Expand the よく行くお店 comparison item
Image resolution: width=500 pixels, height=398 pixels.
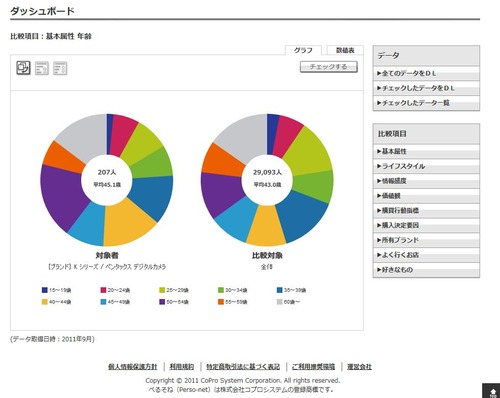click(426, 255)
